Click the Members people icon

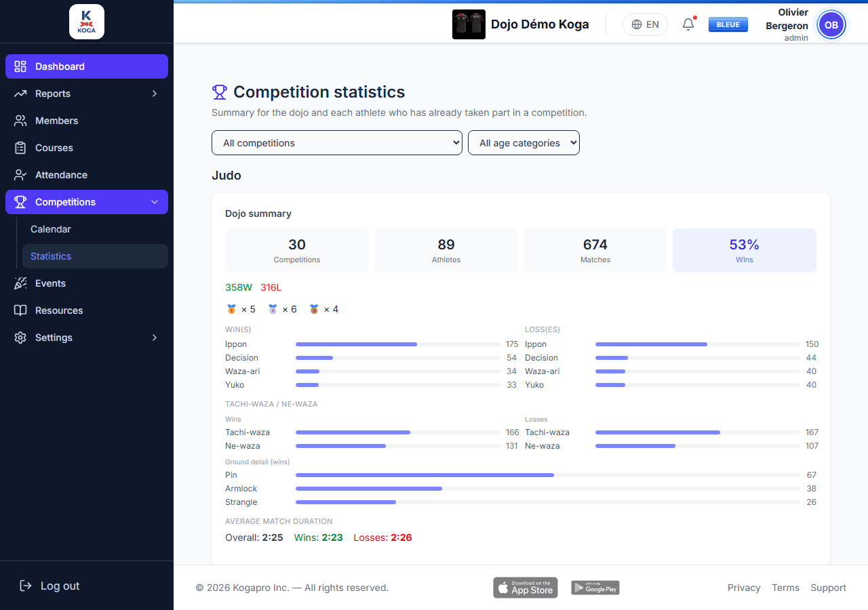[20, 121]
